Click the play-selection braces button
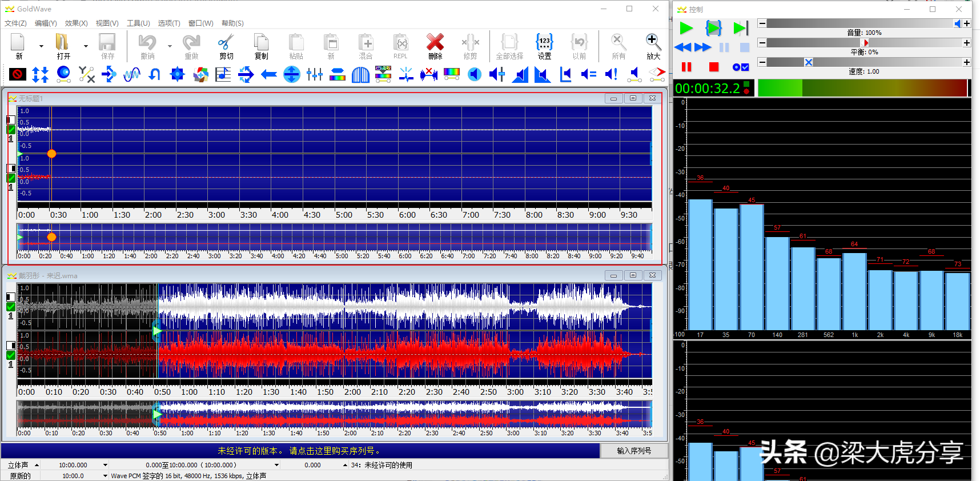980x481 pixels. [x=714, y=28]
